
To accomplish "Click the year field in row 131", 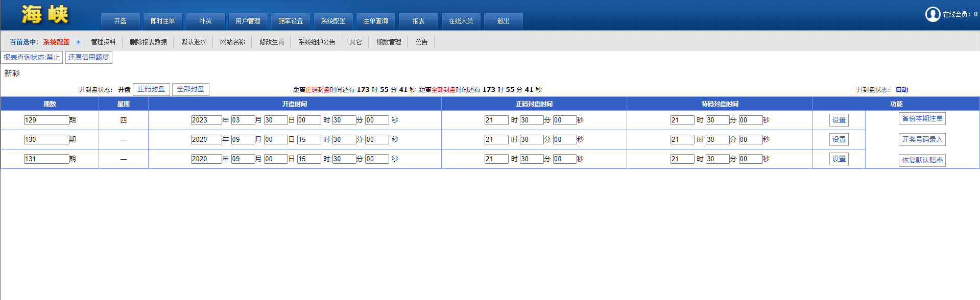I will pos(206,159).
